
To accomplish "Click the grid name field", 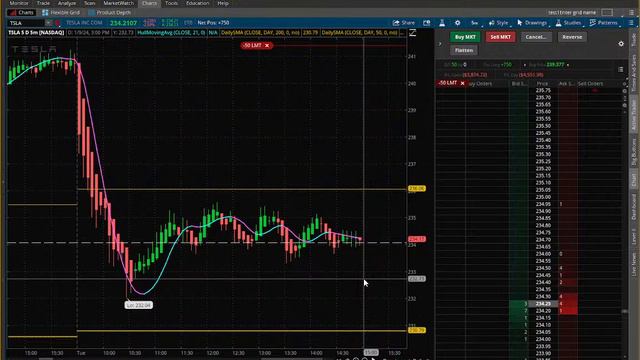I will (572, 13).
